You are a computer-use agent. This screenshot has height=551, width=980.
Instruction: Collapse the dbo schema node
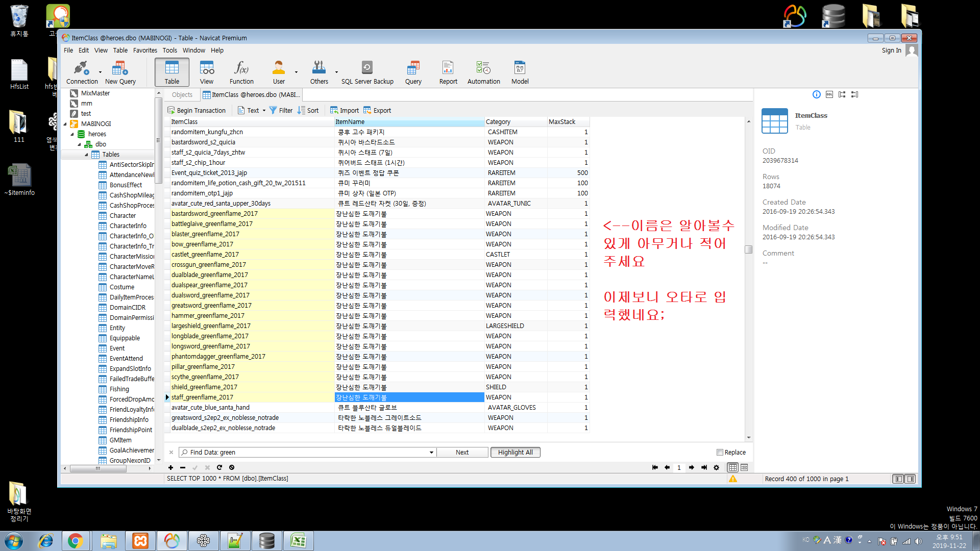pyautogui.click(x=79, y=144)
